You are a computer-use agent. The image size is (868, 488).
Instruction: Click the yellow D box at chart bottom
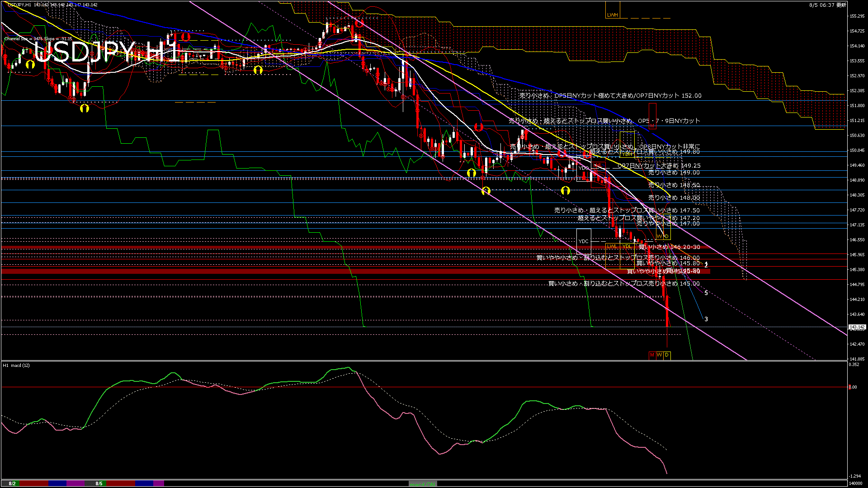pos(667,355)
